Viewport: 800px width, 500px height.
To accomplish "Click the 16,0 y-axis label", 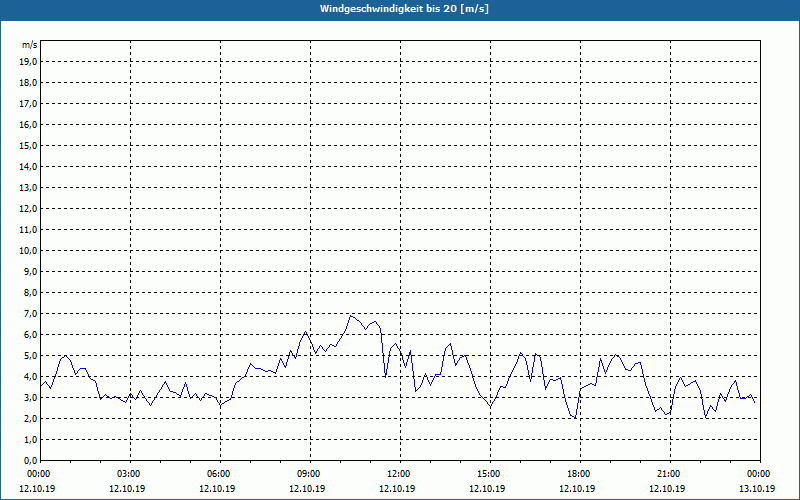I will [x=28, y=124].
